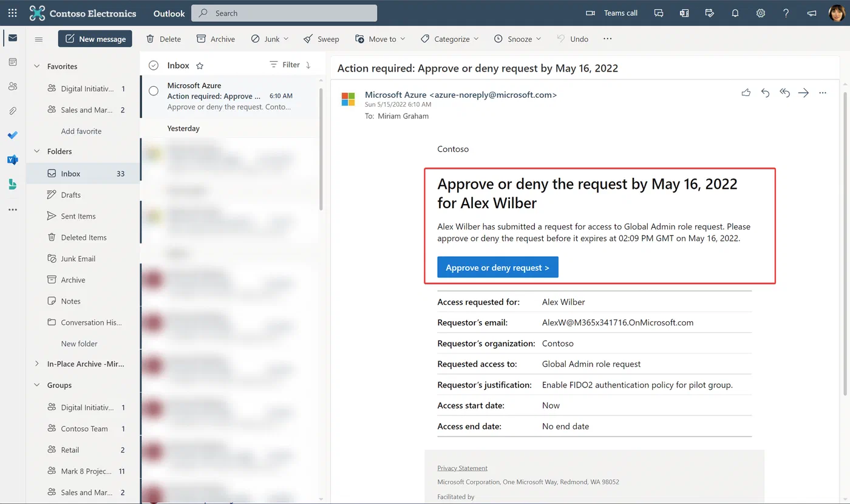This screenshot has height=504, width=850.
Task: Open the notifications bell
Action: coord(735,13)
